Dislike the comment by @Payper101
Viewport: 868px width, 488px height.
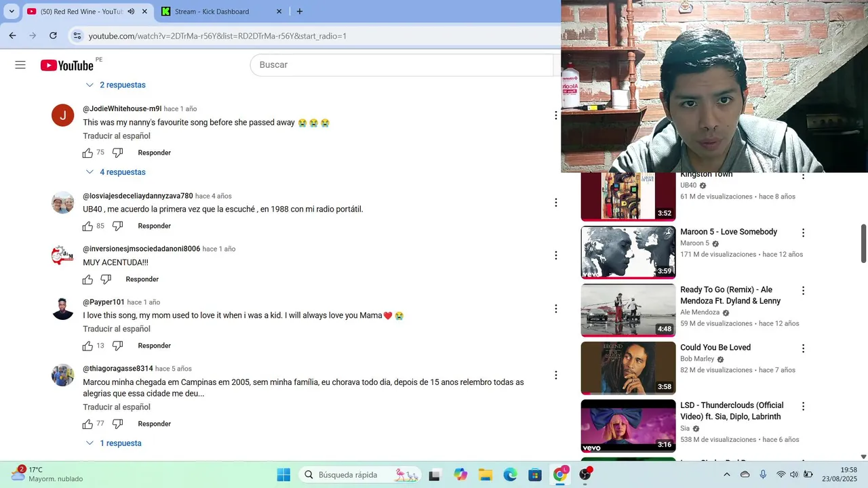pyautogui.click(x=117, y=346)
